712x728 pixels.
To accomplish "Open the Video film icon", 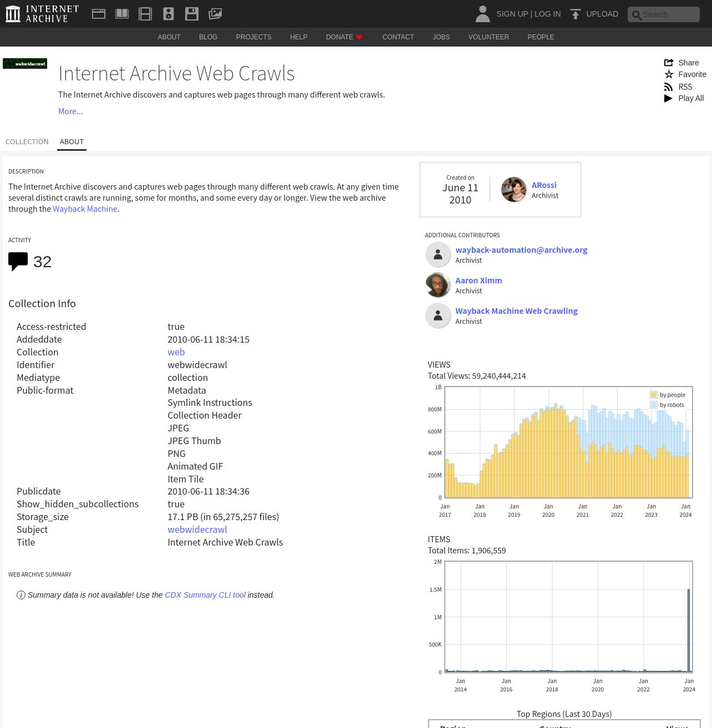I will click(x=145, y=14).
